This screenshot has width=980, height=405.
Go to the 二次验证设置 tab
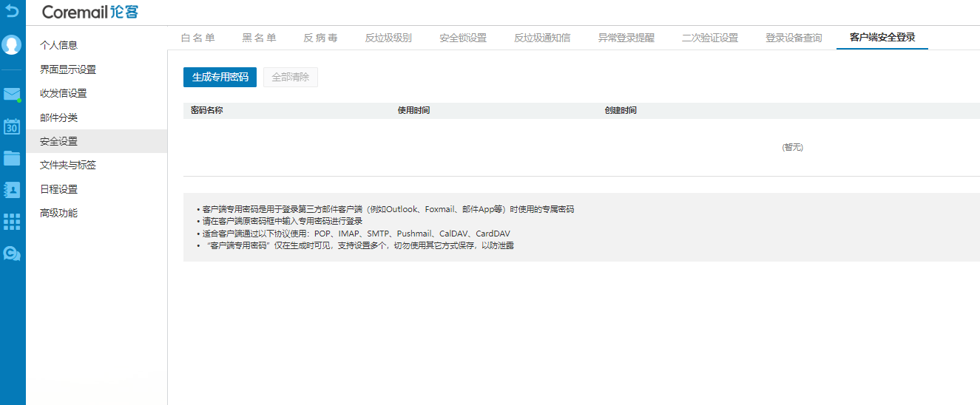click(x=709, y=38)
